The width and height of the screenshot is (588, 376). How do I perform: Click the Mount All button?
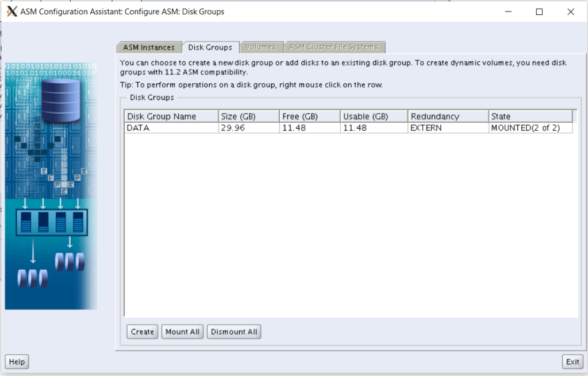point(182,332)
